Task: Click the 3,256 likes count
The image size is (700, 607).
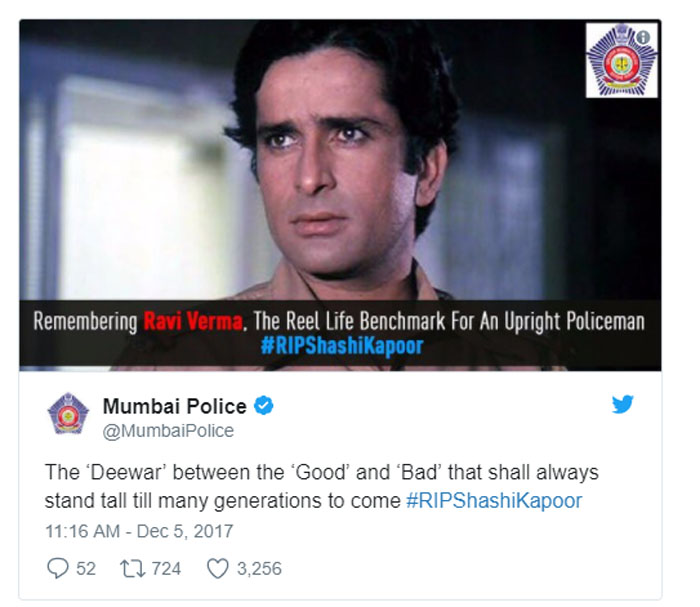Action: pos(259,569)
